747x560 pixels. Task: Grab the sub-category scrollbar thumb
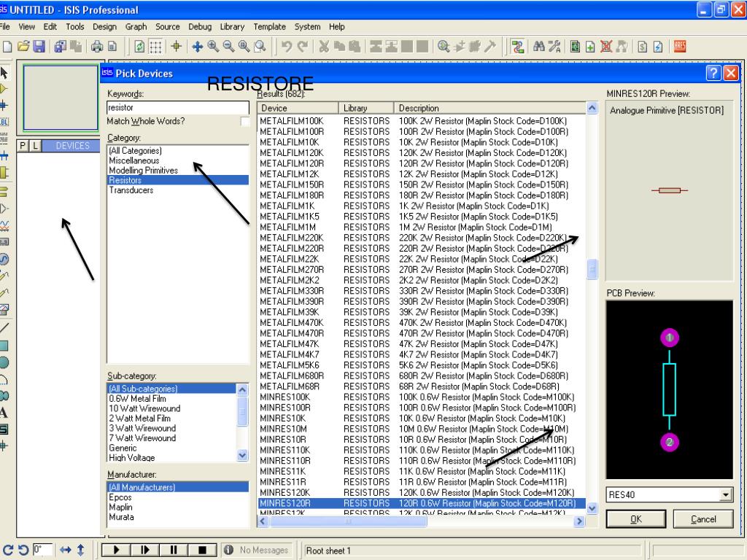242,411
